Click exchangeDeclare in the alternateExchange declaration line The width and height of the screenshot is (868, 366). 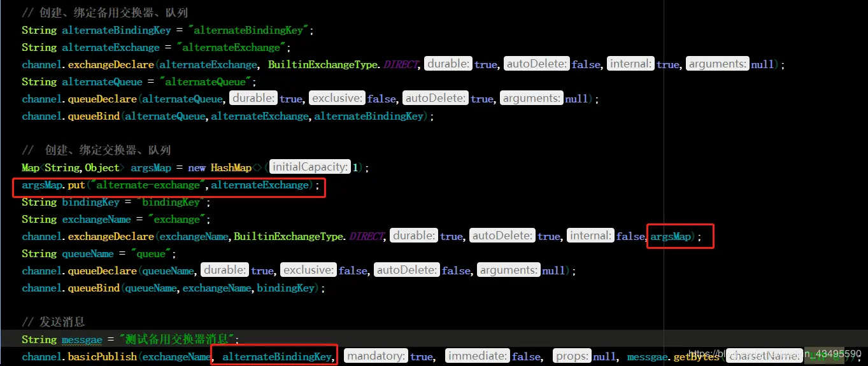tap(111, 64)
